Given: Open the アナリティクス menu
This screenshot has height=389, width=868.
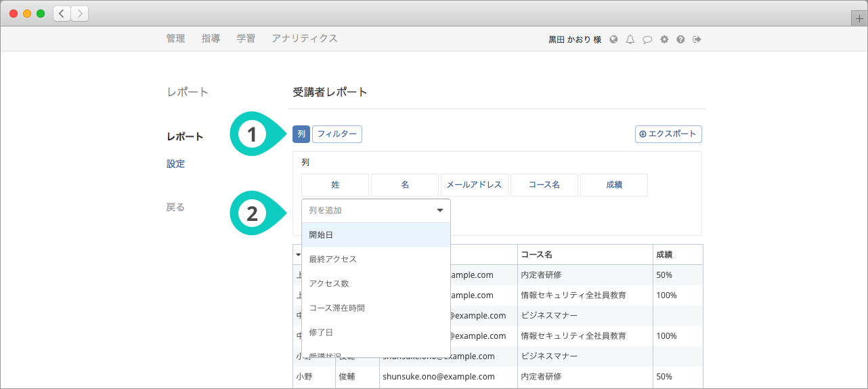Looking at the screenshot, I should point(304,39).
